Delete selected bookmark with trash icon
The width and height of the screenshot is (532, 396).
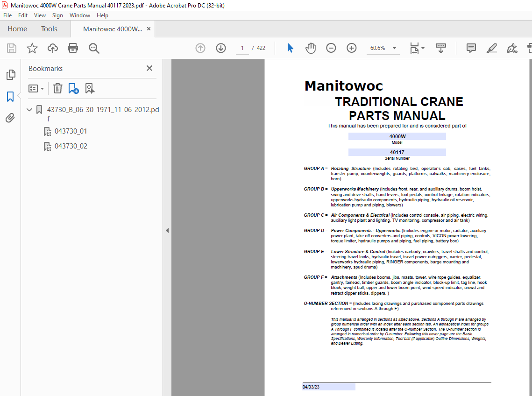57,89
